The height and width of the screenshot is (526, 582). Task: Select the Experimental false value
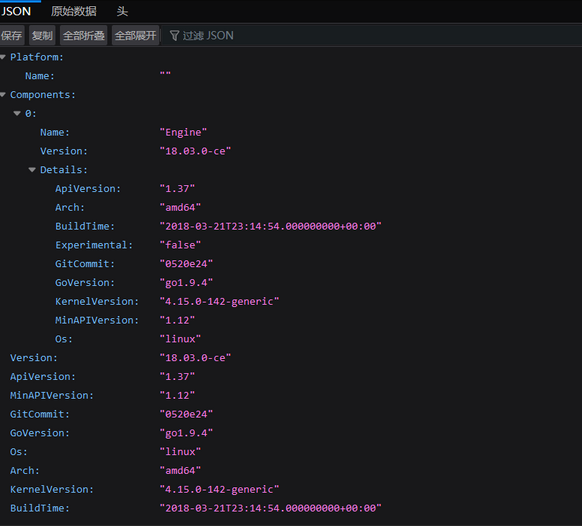coord(180,245)
